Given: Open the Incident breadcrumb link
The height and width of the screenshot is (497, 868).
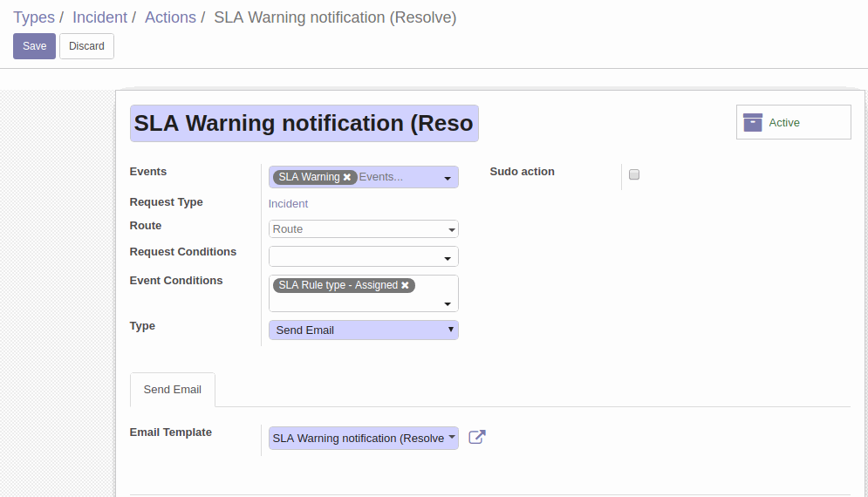Looking at the screenshot, I should click(99, 17).
